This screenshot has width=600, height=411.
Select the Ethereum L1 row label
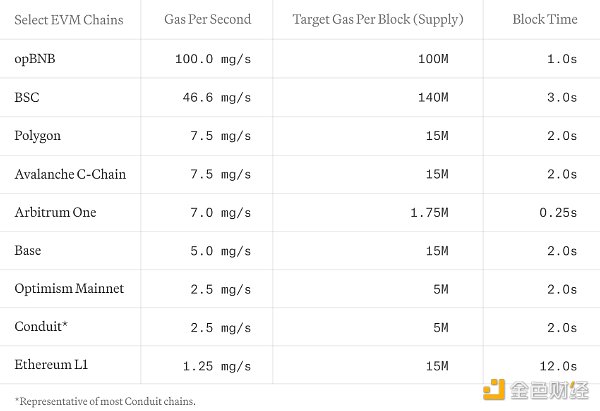coord(51,364)
